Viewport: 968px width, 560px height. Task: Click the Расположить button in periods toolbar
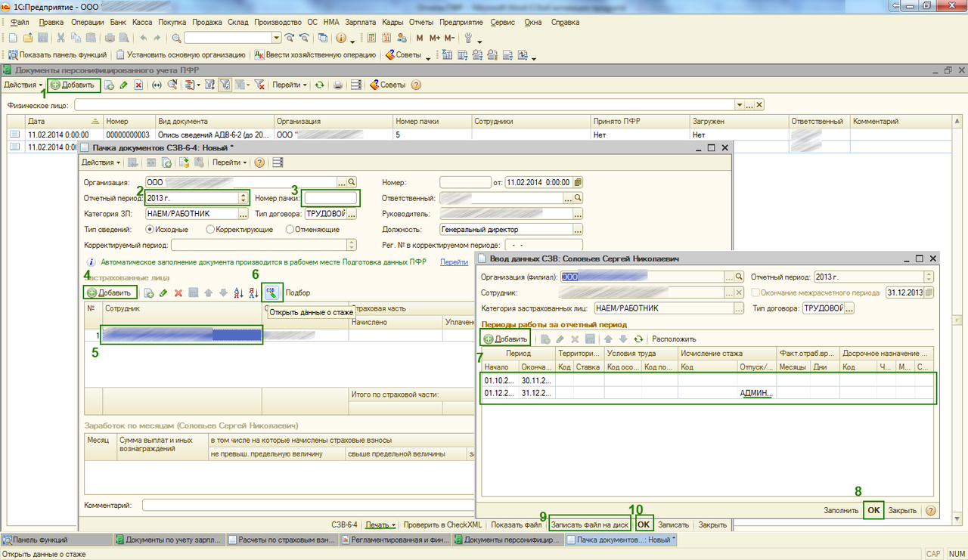click(x=674, y=339)
